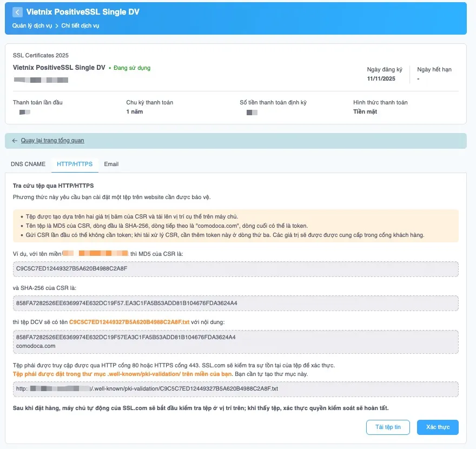Click the breadcrumb chevron separator icon
This screenshot has height=449, width=476.
[56, 25]
